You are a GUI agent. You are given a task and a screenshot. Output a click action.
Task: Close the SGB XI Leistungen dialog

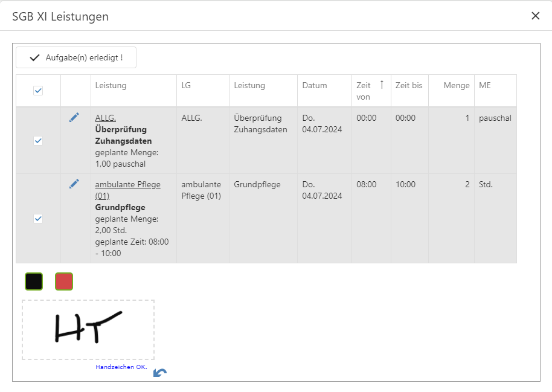point(535,16)
